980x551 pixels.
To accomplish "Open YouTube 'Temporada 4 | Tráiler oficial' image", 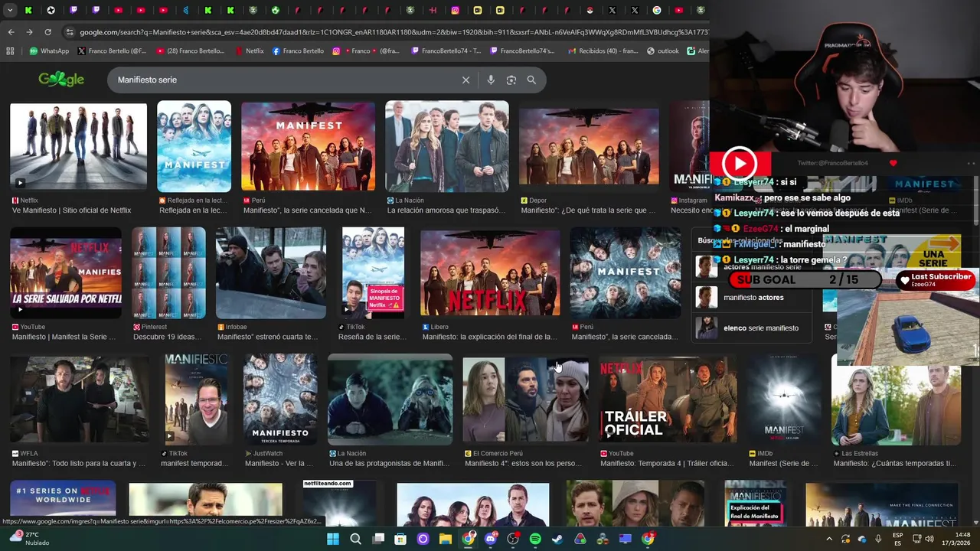I will (x=668, y=399).
